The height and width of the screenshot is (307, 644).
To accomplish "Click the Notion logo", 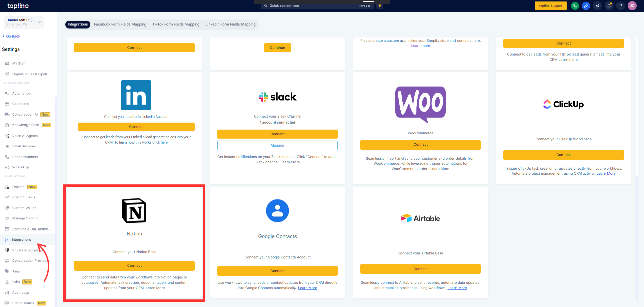I will pos(134,211).
